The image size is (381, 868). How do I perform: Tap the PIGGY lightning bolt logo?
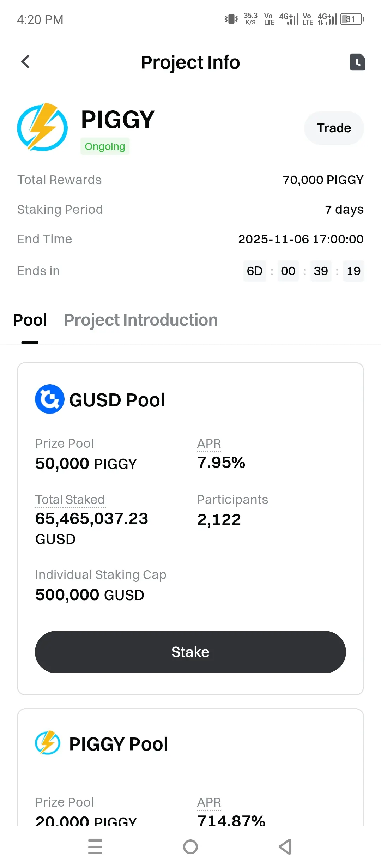42,127
